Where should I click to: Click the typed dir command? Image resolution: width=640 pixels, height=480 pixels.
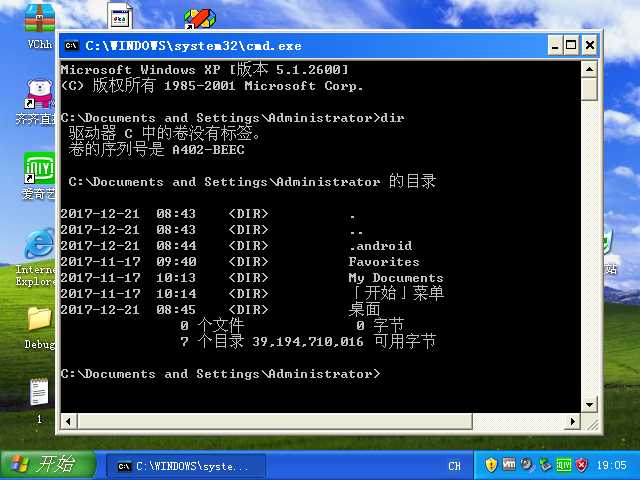392,118
